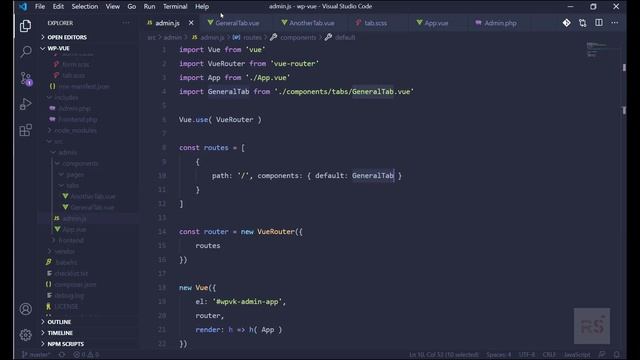640x360 pixels.
Task: Select admin.js in explorer tree
Action: coord(74,218)
